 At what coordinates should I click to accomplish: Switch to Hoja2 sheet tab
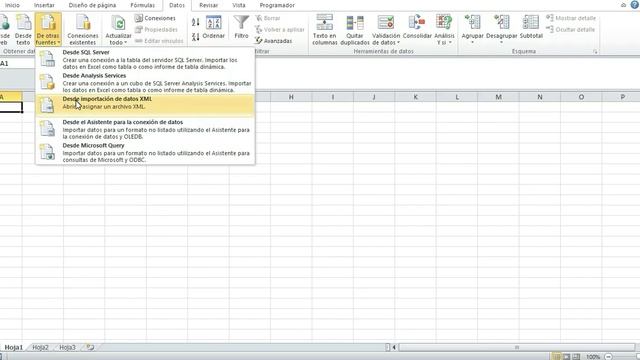point(40,347)
